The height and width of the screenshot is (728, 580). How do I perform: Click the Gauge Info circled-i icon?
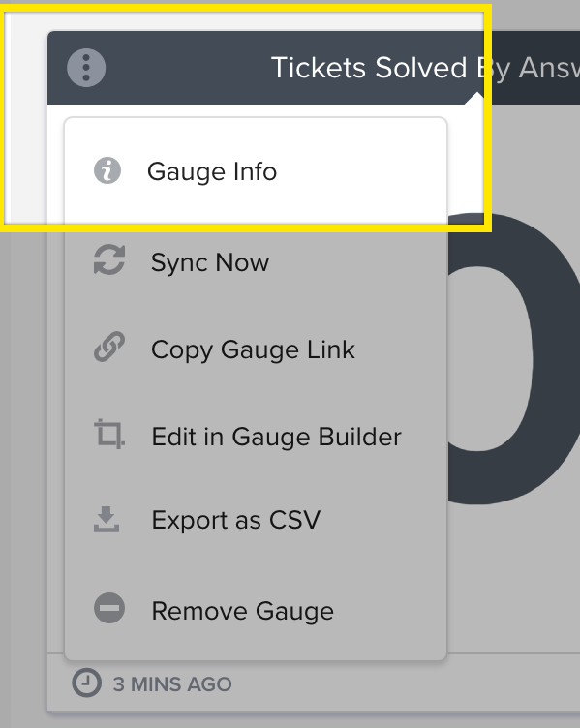pos(107,170)
